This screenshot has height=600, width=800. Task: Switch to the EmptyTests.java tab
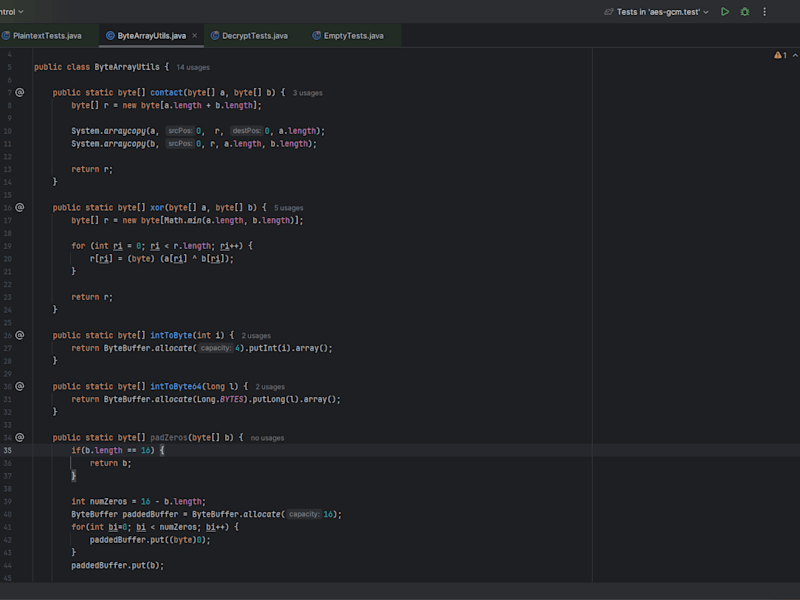pyautogui.click(x=348, y=36)
